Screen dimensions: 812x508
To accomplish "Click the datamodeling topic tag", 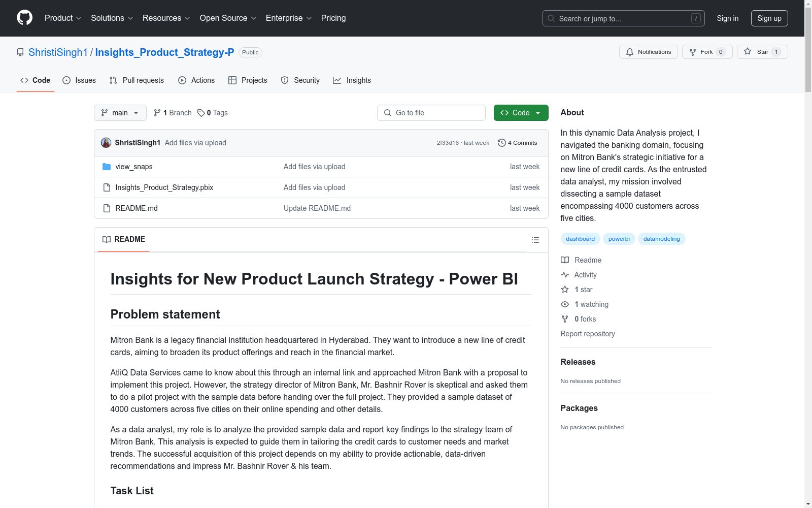I will (x=662, y=239).
